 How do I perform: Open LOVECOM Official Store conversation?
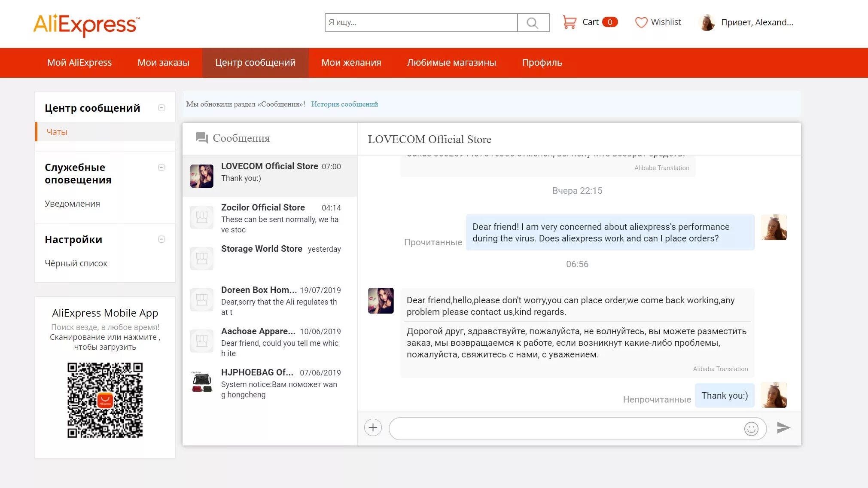(270, 176)
